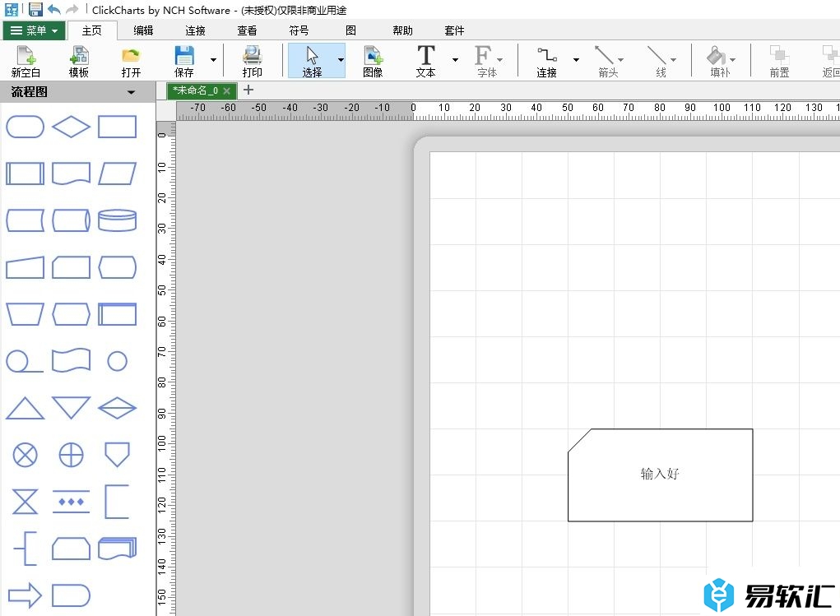Close the 未命名_0 document tab

(227, 90)
